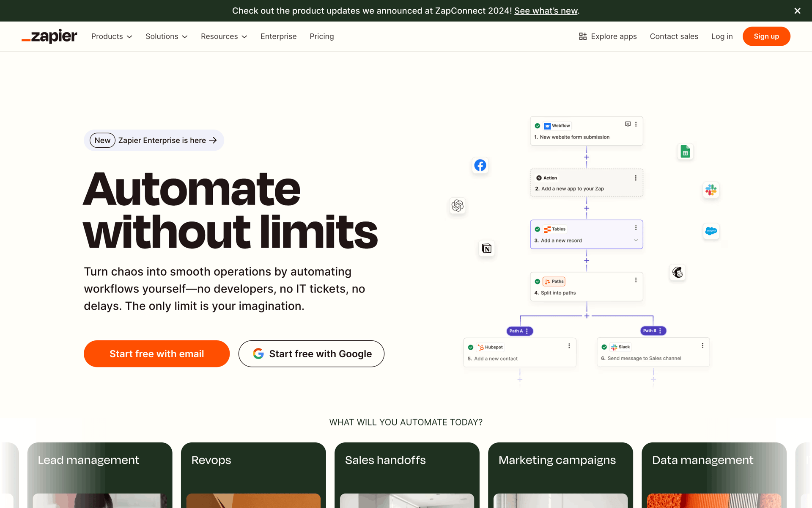The height and width of the screenshot is (508, 812).
Task: Click the "Automate without limits" headline
Action: click(x=230, y=210)
